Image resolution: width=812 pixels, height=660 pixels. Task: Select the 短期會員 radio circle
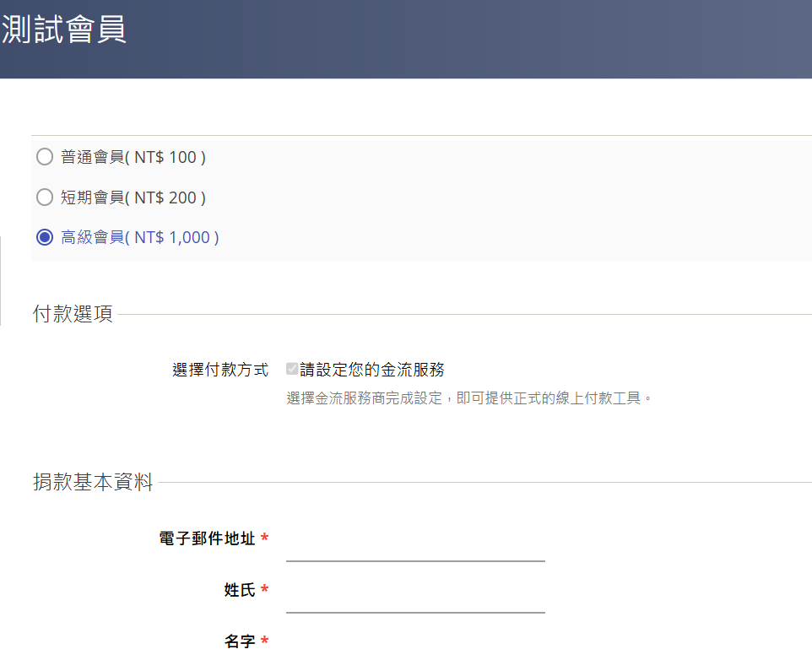(x=45, y=197)
